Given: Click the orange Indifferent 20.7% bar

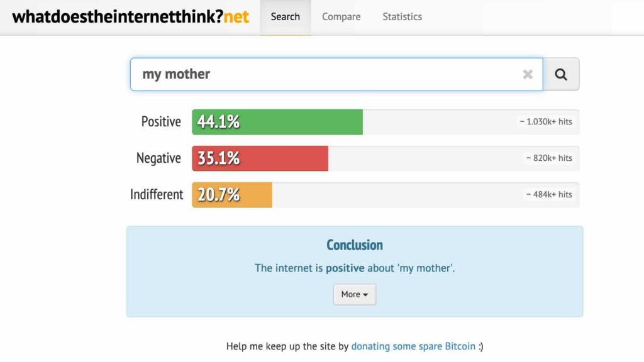Looking at the screenshot, I should [232, 195].
